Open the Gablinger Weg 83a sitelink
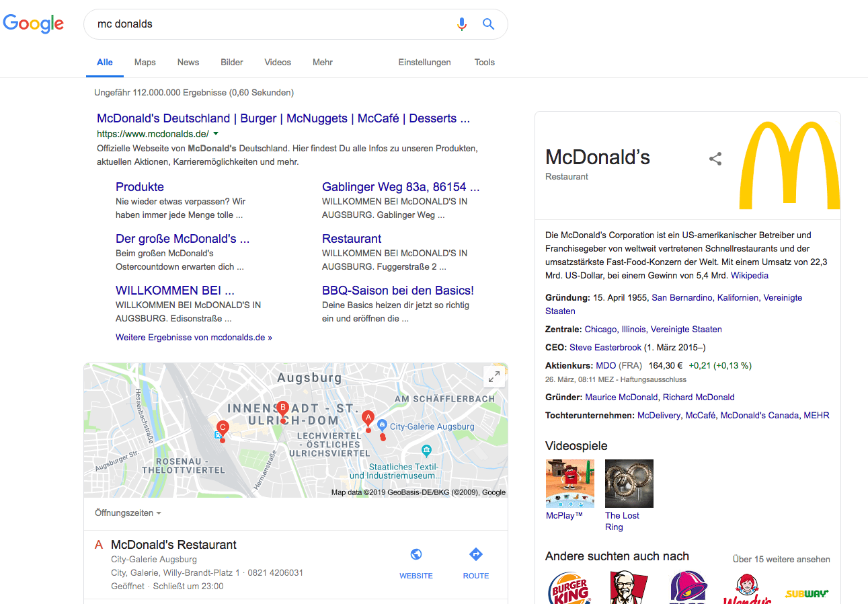 (401, 187)
